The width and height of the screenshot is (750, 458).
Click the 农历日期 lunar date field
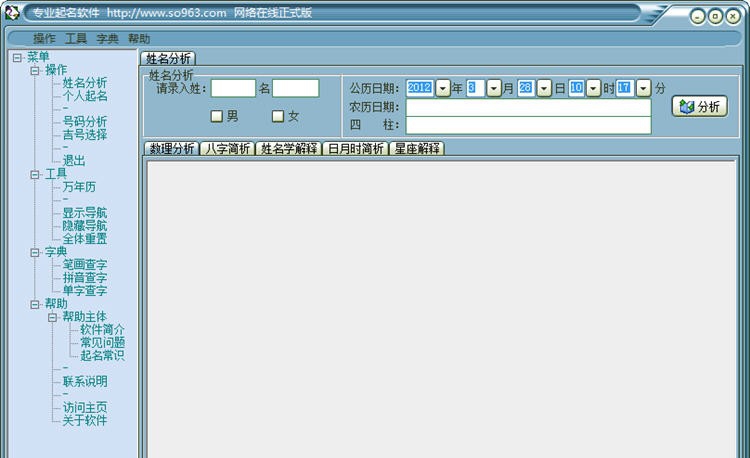(x=529, y=107)
